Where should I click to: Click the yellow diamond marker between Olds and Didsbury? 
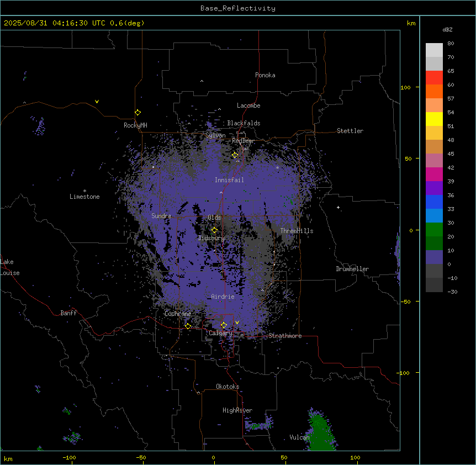(214, 230)
